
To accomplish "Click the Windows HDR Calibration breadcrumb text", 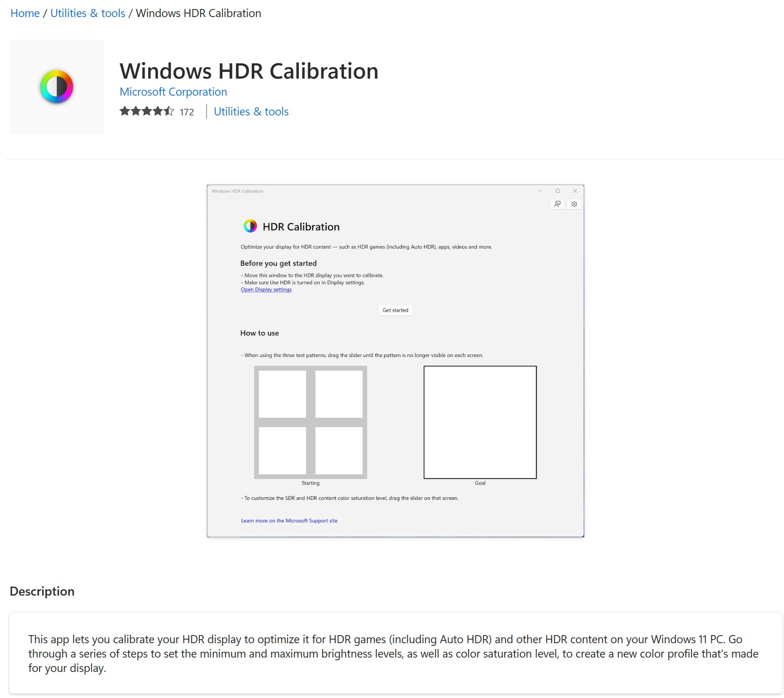I will click(x=198, y=13).
